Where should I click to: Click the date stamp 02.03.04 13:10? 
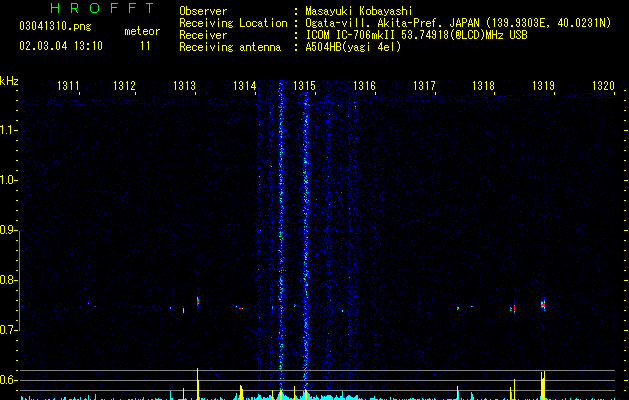(x=61, y=46)
